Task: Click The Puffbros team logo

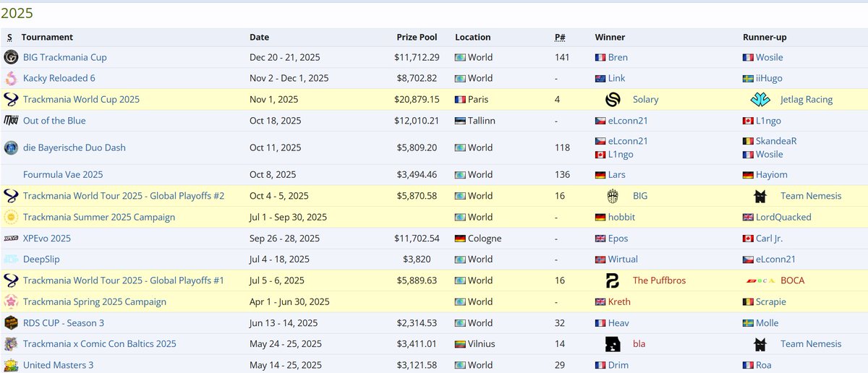Action: tap(613, 280)
